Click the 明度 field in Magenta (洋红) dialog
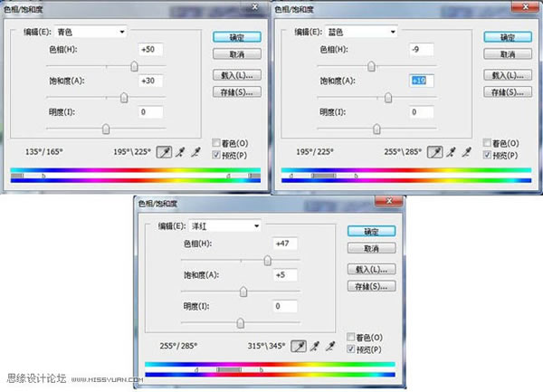Viewport: 543px width, 392px height. (285, 306)
